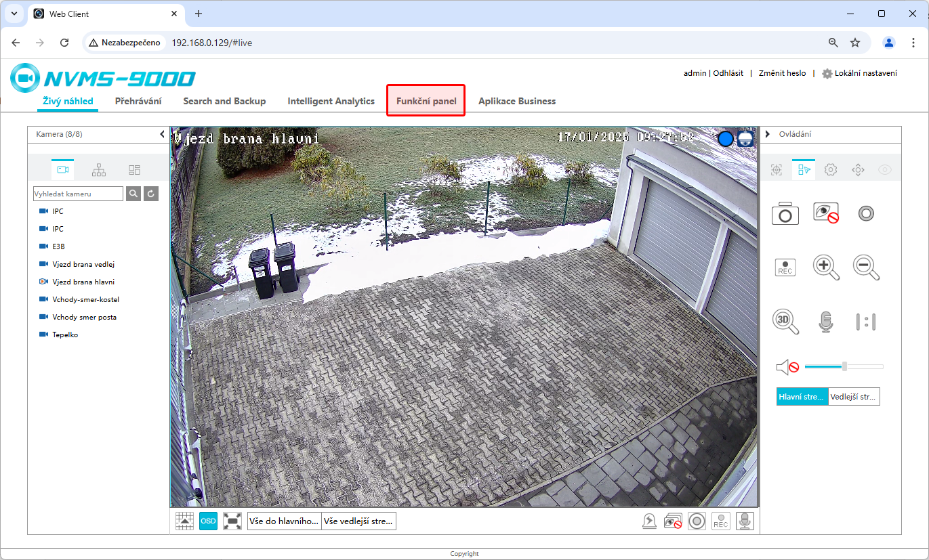Close all images icon in bottom toolbar
929x560 pixels.
pos(673,521)
